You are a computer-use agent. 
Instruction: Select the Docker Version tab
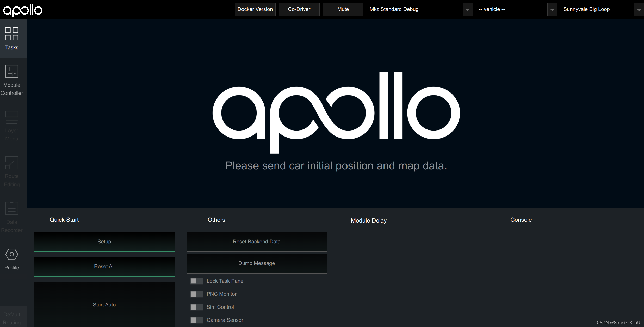tap(255, 9)
